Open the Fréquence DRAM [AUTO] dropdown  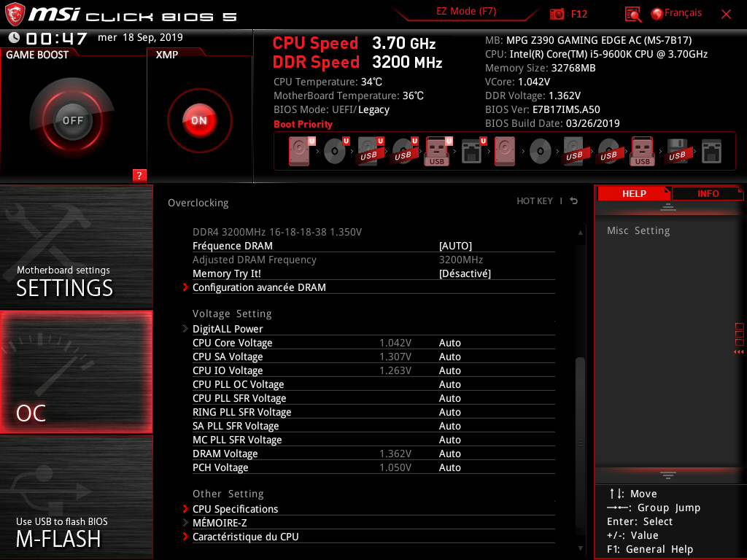pos(455,246)
